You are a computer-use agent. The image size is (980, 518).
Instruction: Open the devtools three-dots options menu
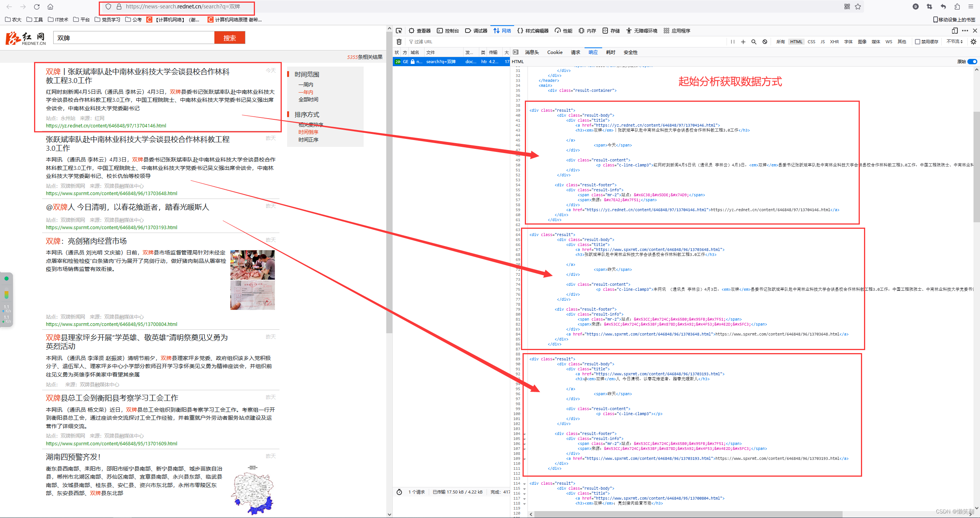965,31
